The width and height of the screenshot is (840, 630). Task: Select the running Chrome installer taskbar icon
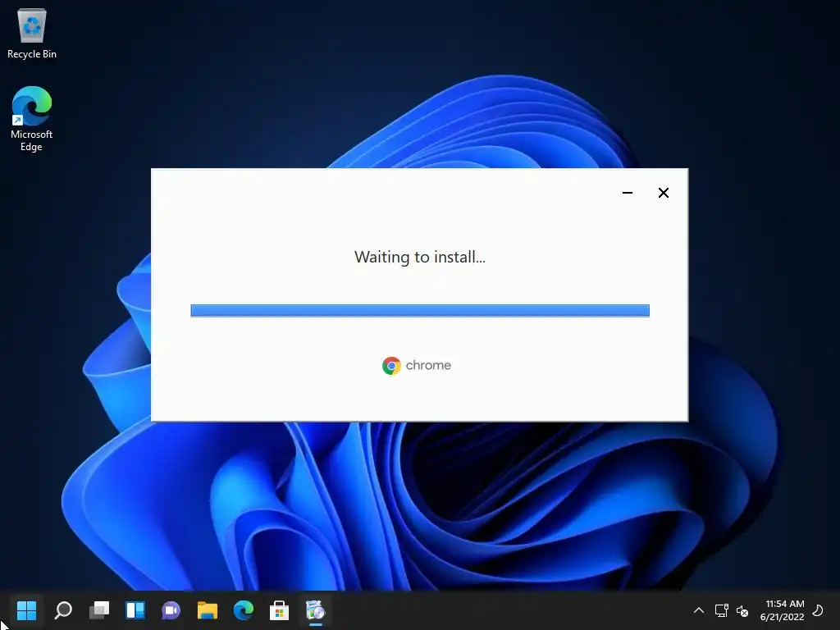point(316,610)
